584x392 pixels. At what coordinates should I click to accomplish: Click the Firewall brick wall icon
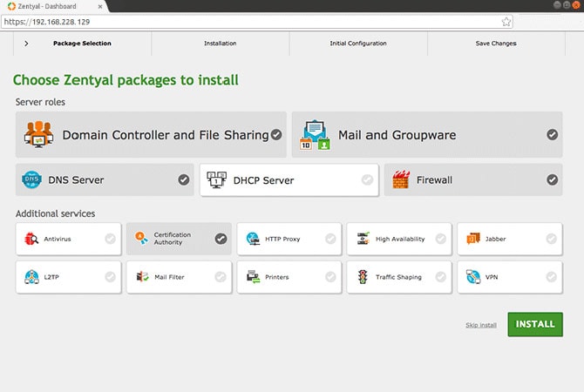click(x=401, y=179)
